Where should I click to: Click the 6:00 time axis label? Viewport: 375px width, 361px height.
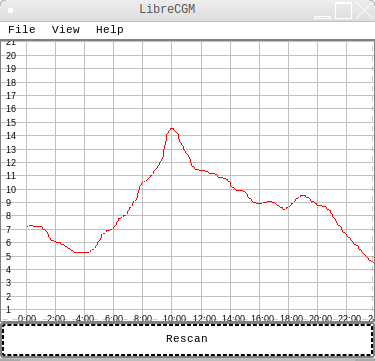(x=114, y=319)
